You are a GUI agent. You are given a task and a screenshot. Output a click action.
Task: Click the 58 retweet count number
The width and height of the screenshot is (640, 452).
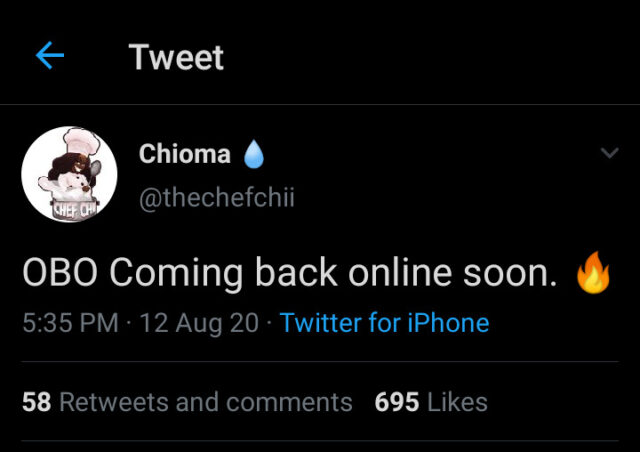point(36,402)
